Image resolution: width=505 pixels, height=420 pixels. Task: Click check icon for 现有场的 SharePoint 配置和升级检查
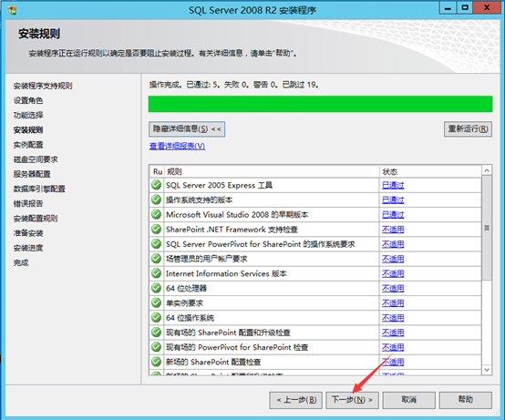(156, 333)
